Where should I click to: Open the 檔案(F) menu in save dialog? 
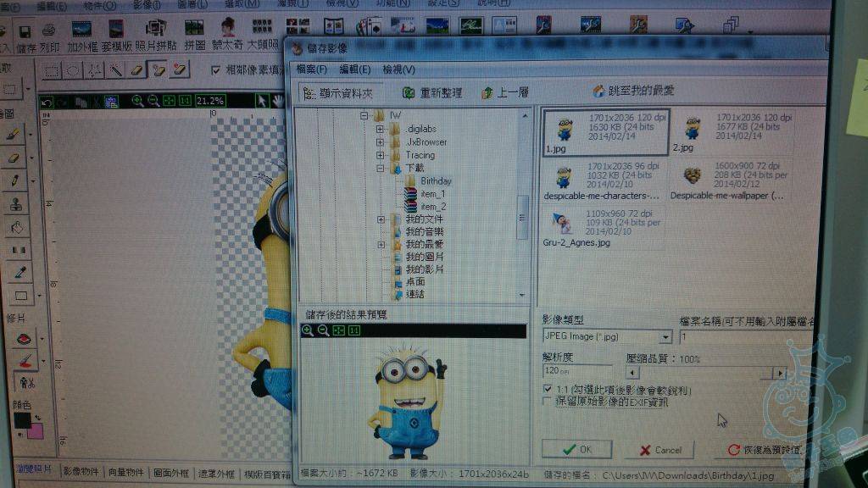point(311,69)
